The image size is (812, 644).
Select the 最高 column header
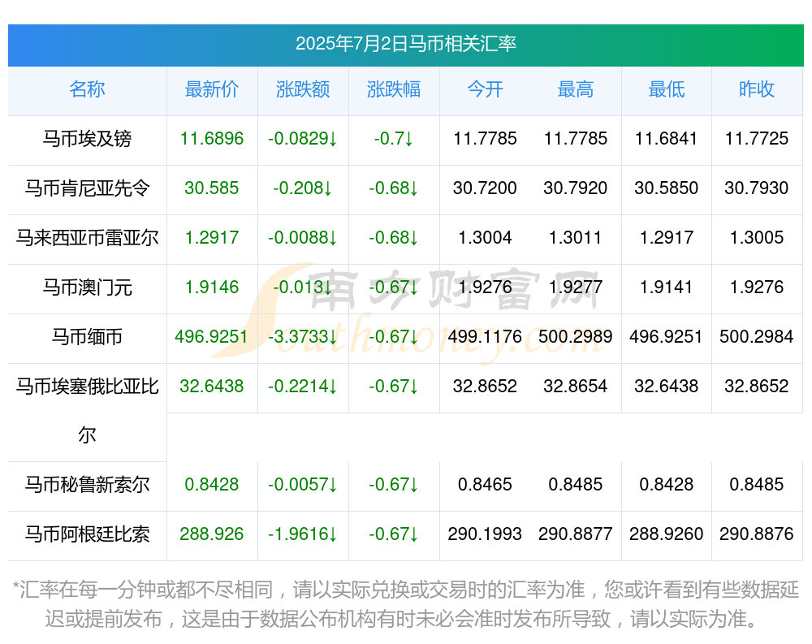pos(576,89)
